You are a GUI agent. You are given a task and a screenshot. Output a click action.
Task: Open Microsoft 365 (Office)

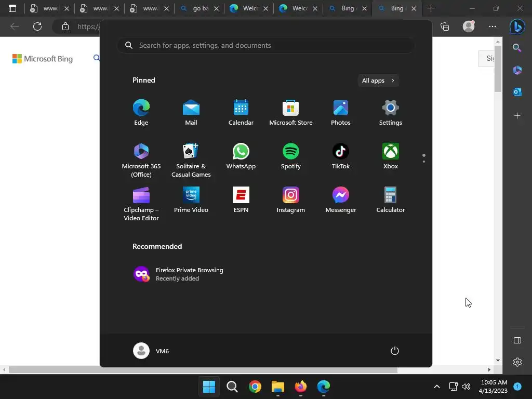coord(141,160)
